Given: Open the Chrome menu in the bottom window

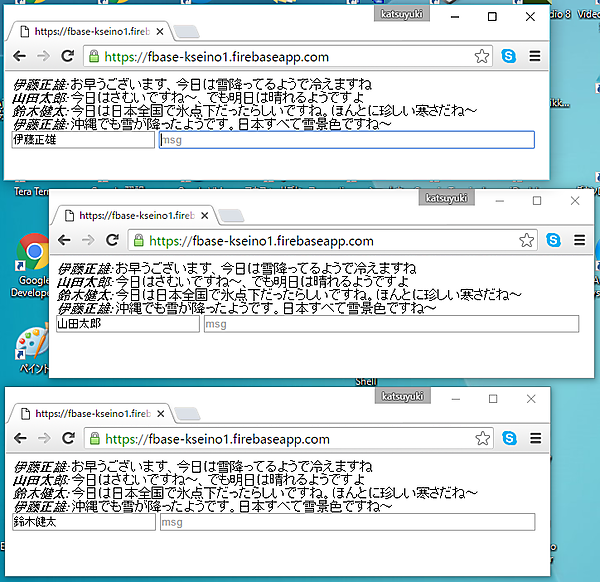Looking at the screenshot, I should tap(535, 438).
